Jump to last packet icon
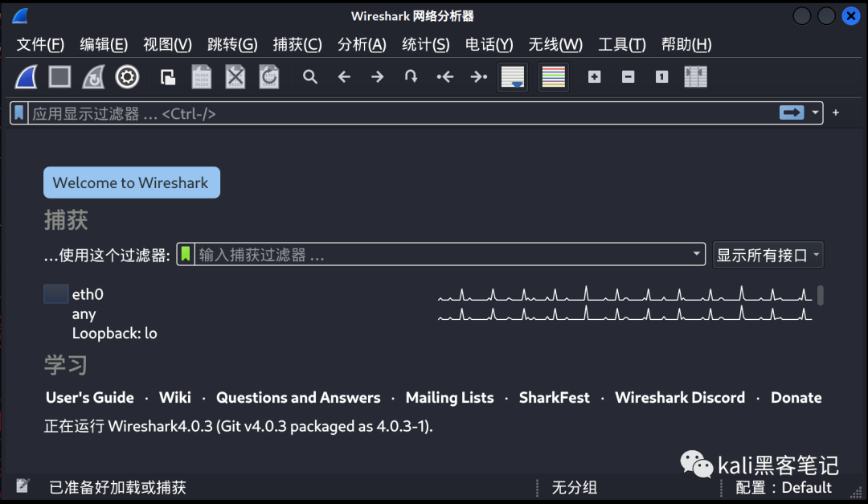The image size is (868, 504). (x=478, y=76)
